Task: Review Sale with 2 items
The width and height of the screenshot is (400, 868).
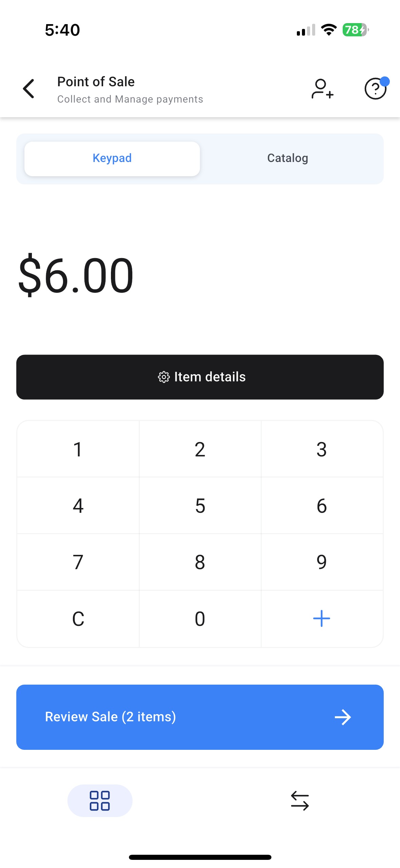Action: coord(200,717)
